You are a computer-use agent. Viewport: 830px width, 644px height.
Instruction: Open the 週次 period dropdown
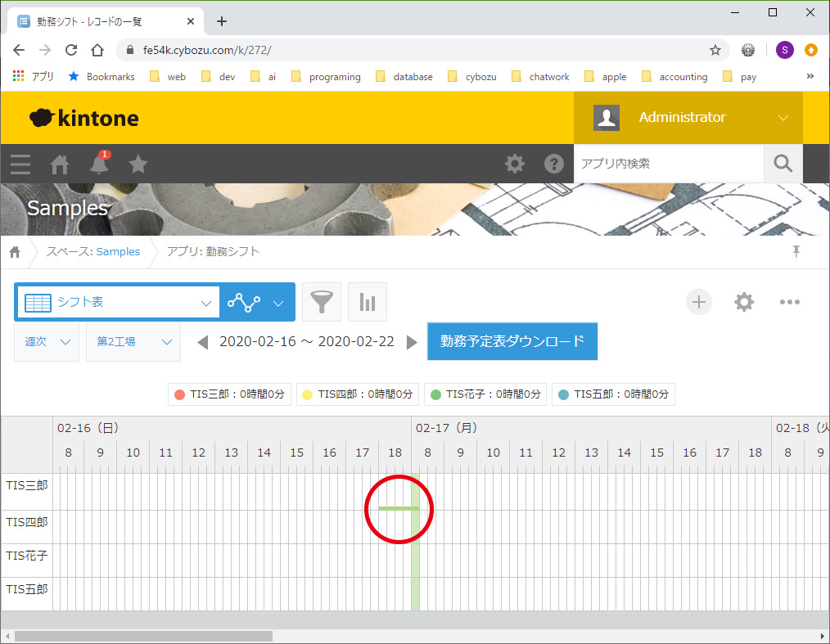tap(47, 342)
